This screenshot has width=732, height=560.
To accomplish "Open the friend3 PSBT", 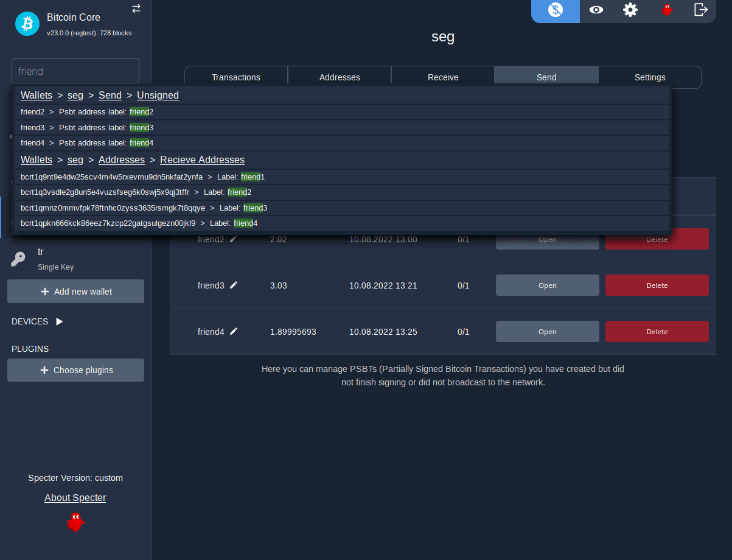I will [548, 285].
